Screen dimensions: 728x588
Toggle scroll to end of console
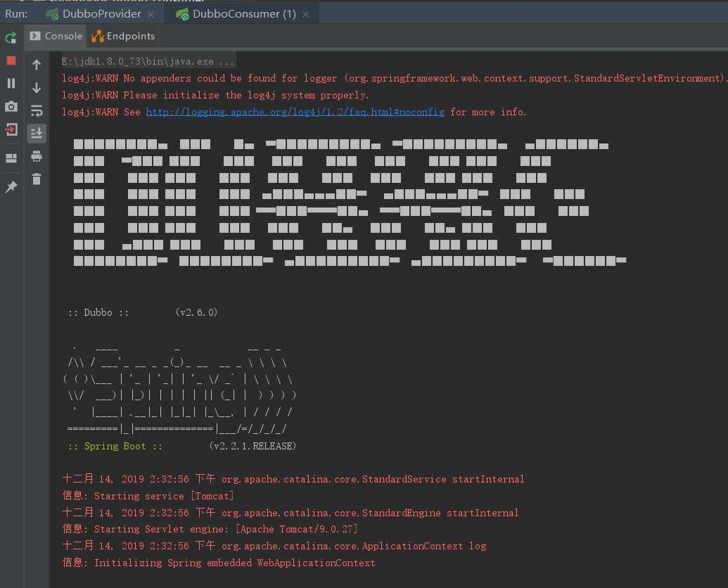(36, 133)
